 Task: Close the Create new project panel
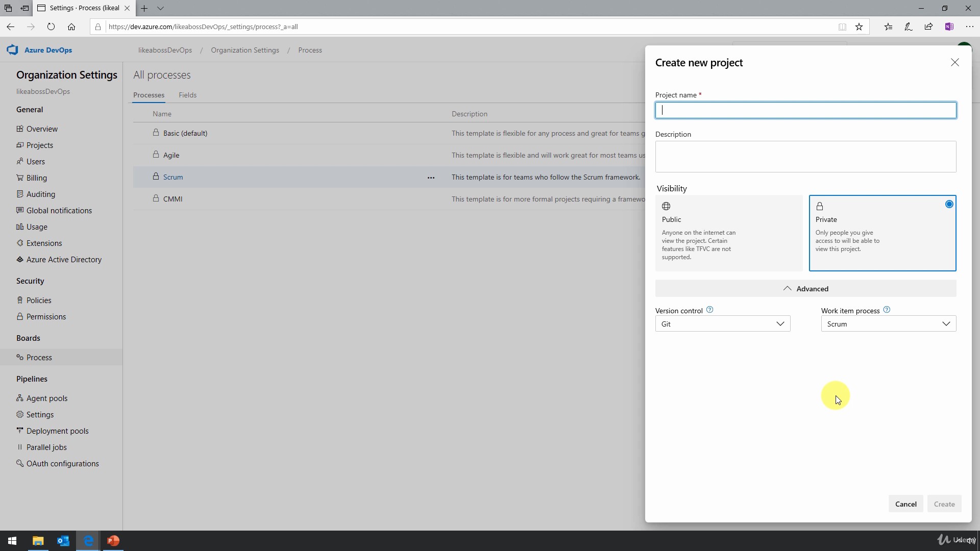coord(954,62)
